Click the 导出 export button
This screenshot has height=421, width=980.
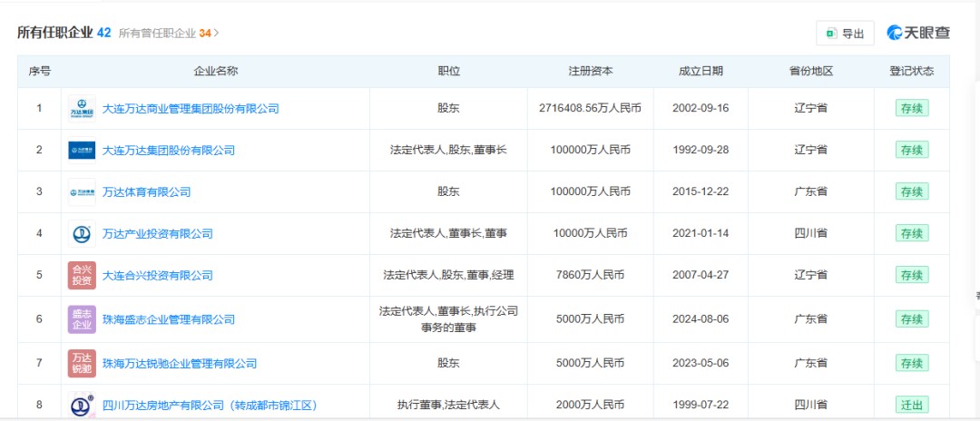tap(845, 34)
